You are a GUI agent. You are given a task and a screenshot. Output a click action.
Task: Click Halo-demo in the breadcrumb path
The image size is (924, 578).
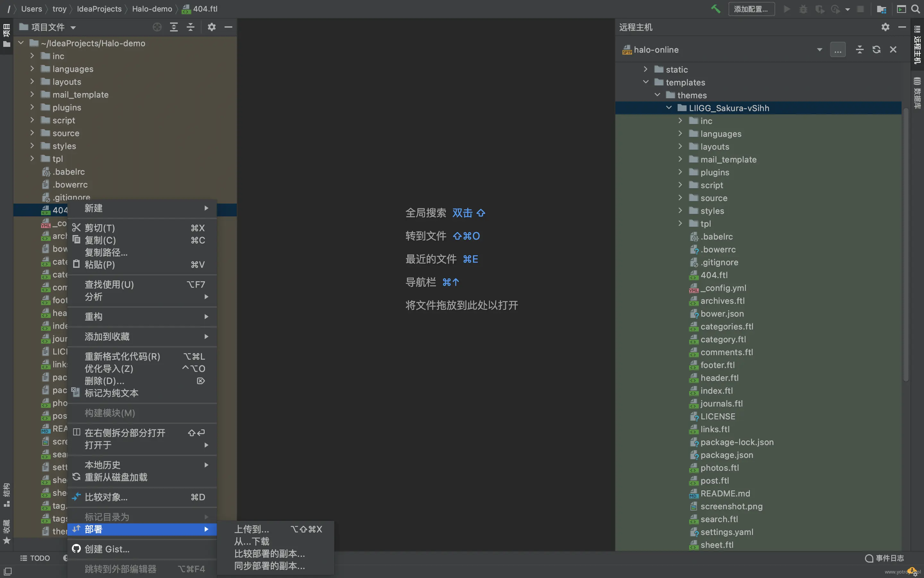pos(152,9)
